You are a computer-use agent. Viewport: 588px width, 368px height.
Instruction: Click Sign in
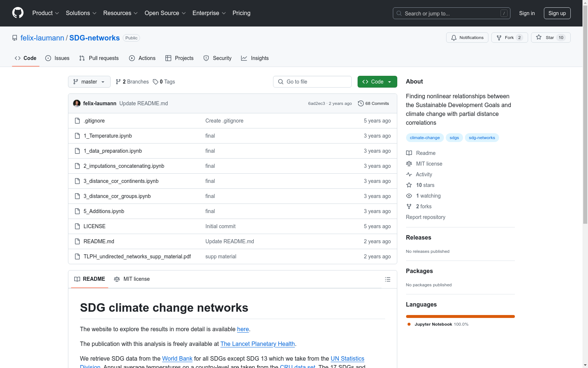(527, 13)
